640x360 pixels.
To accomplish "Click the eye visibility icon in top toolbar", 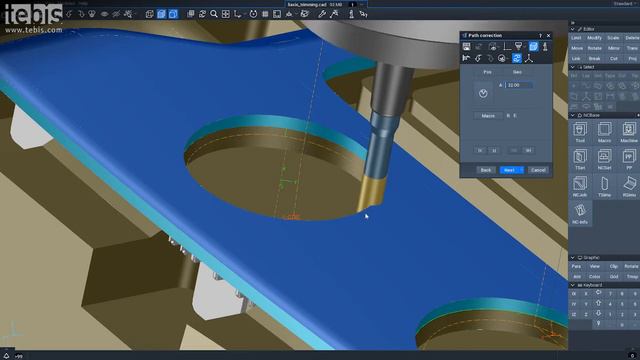I will pyautogui.click(x=104, y=14).
